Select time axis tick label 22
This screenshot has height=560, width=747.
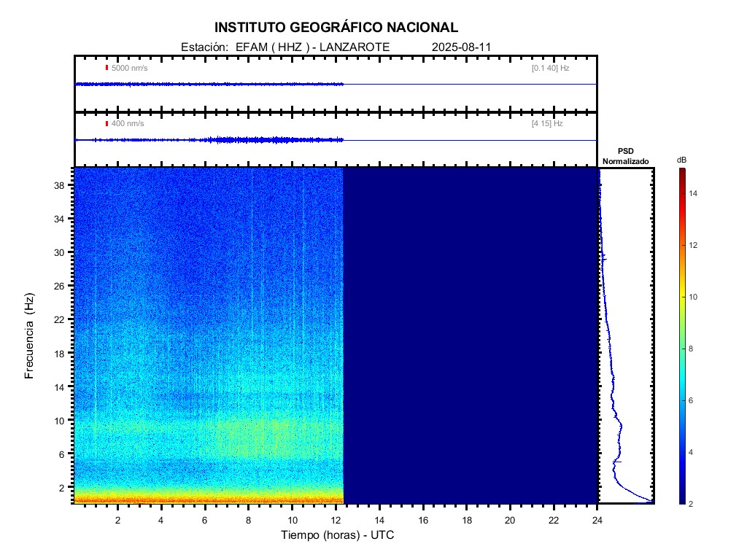click(x=554, y=521)
